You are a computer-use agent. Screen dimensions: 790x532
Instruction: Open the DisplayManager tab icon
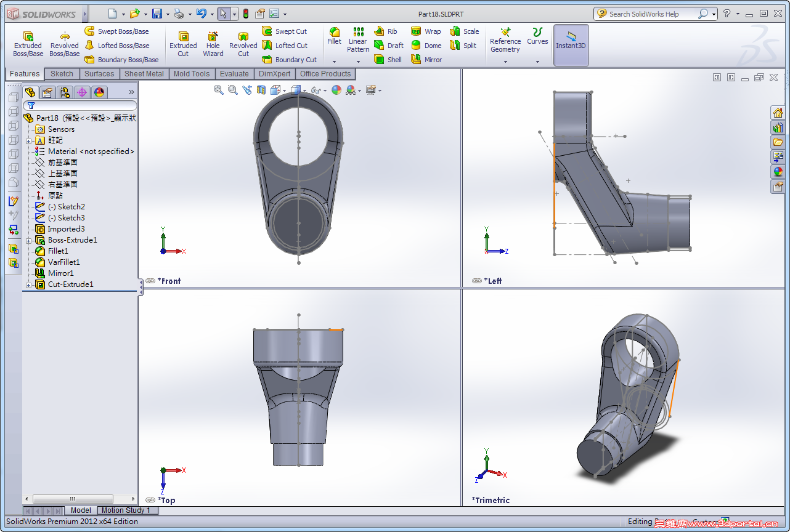tap(99, 92)
